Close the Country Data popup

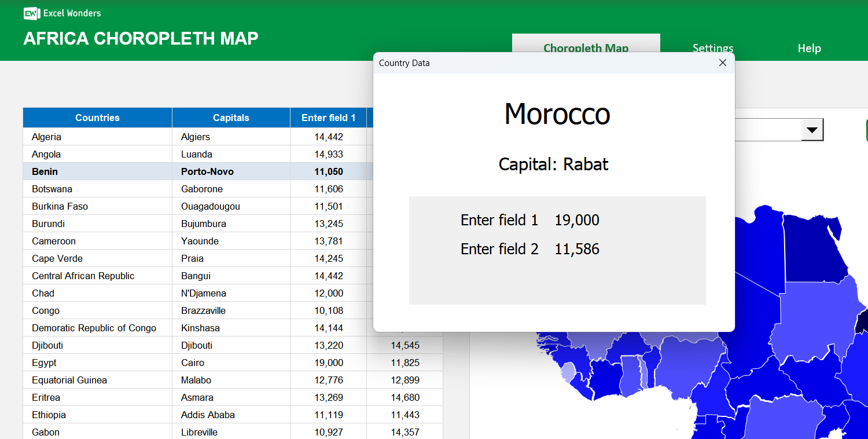[x=722, y=63]
